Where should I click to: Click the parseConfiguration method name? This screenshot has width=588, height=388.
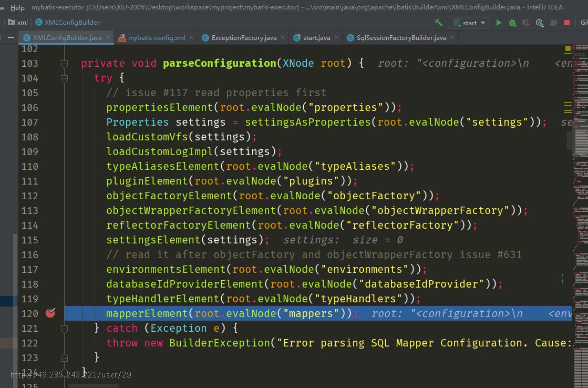click(x=220, y=63)
